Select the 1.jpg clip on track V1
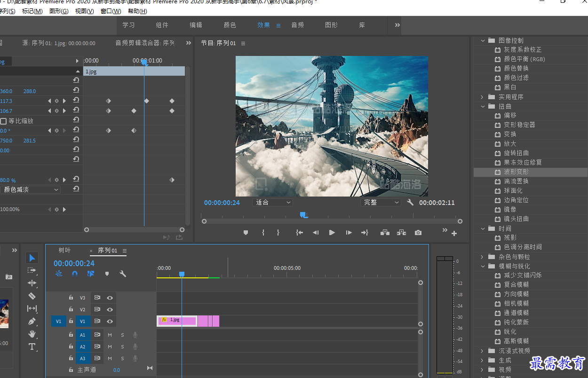Image resolution: width=588 pixels, height=378 pixels. (x=177, y=321)
